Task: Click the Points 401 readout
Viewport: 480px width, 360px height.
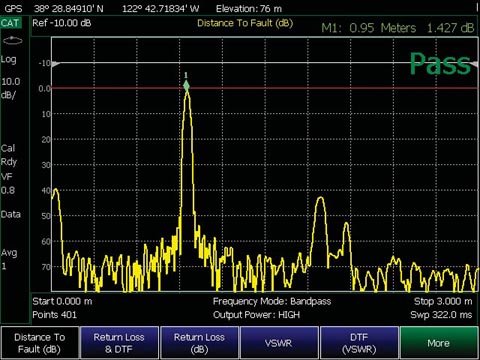Action: pos(54,315)
